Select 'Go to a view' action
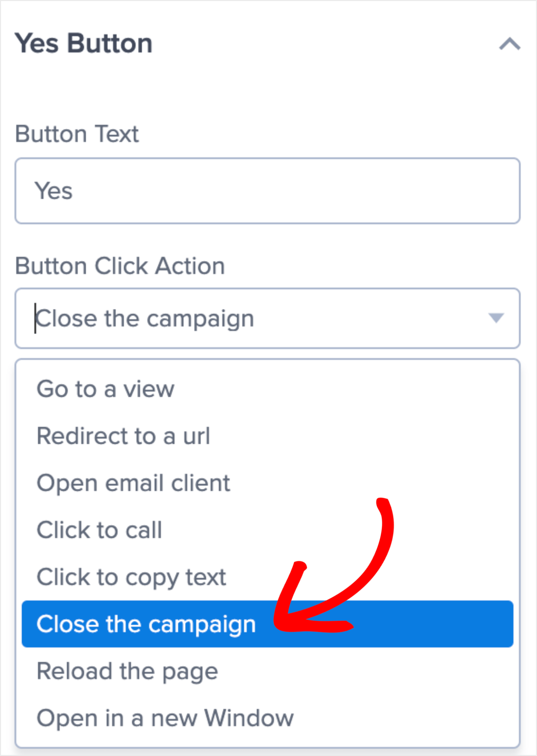The image size is (537, 756). coord(105,389)
